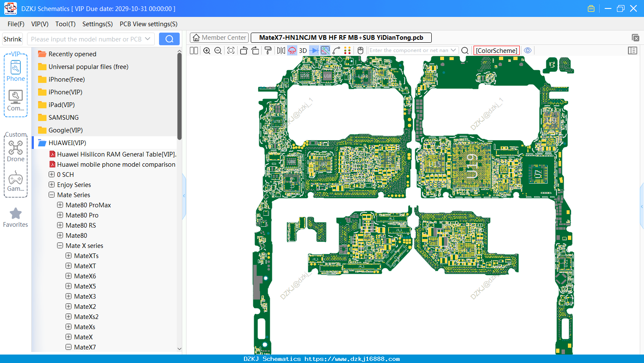Toggle split view layout icon
The image size is (644, 363).
[x=194, y=50]
